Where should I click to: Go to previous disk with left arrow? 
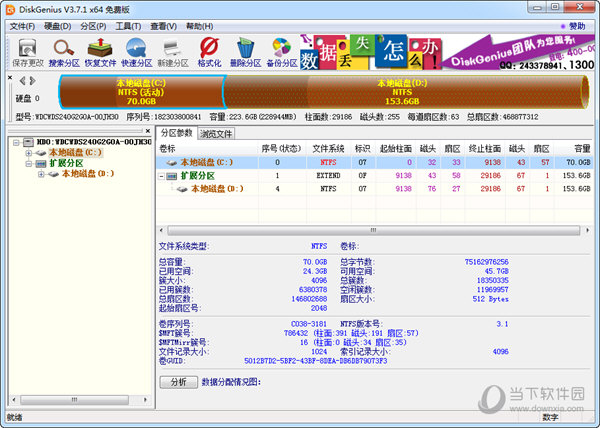click(22, 81)
